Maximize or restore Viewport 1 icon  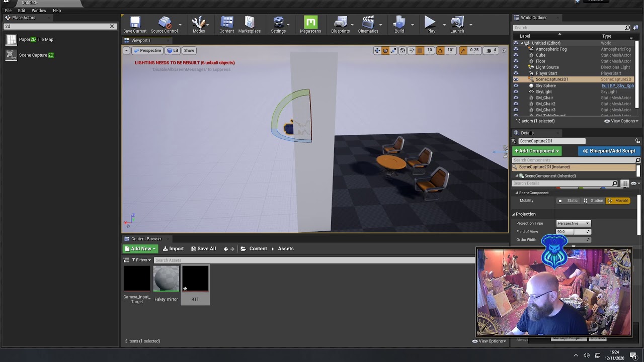point(504,50)
